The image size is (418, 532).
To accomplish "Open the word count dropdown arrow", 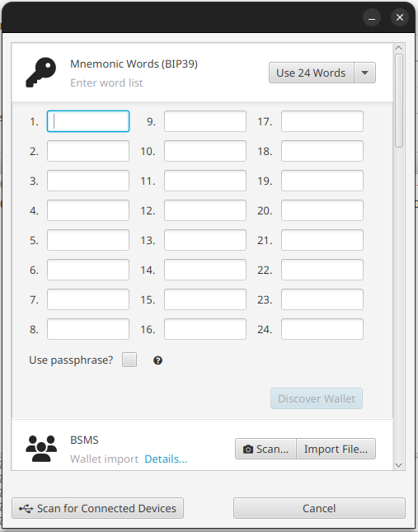I will point(364,73).
